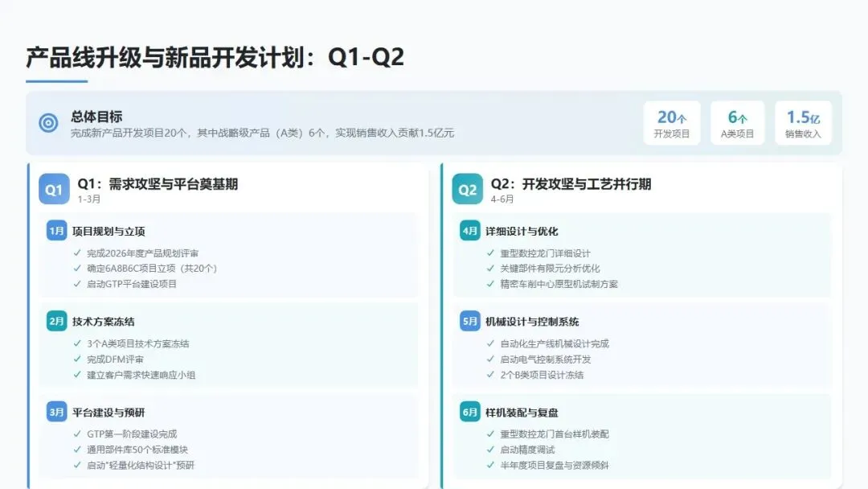The width and height of the screenshot is (868, 489).
Task: Select the 5月 month badge
Action: click(470, 321)
